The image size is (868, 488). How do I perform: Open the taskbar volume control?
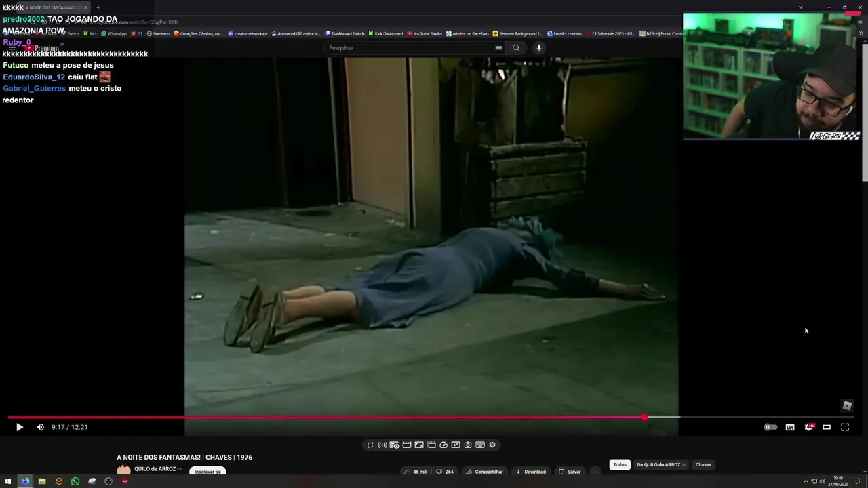822,481
